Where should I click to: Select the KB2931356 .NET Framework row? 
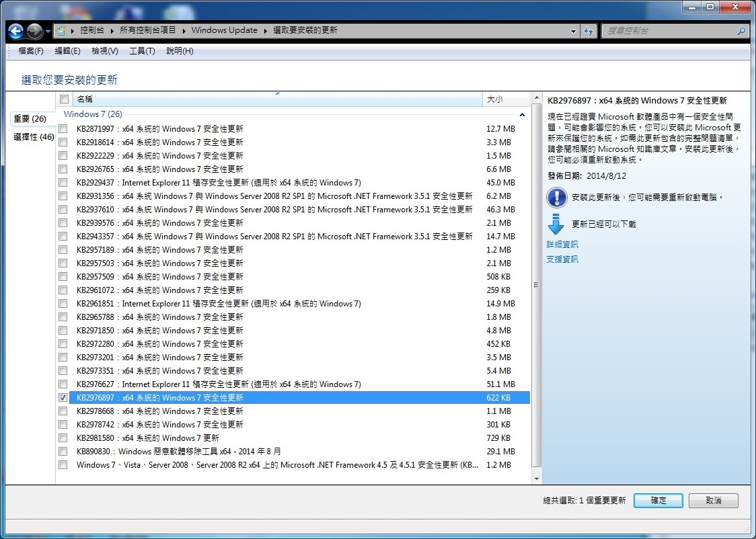(x=299, y=196)
